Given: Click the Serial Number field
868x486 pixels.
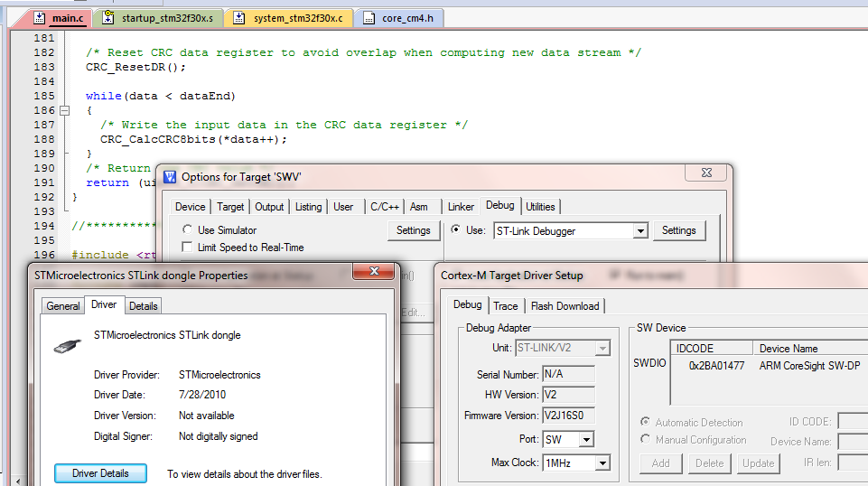Looking at the screenshot, I should pos(568,374).
